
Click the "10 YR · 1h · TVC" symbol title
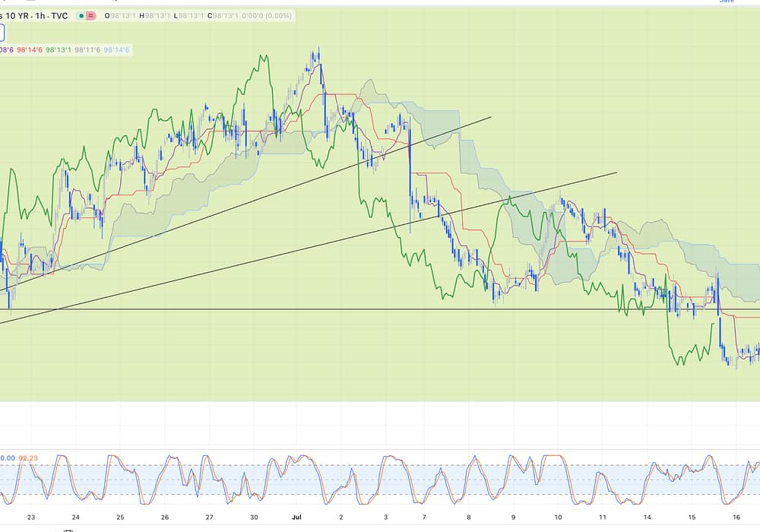(x=33, y=16)
